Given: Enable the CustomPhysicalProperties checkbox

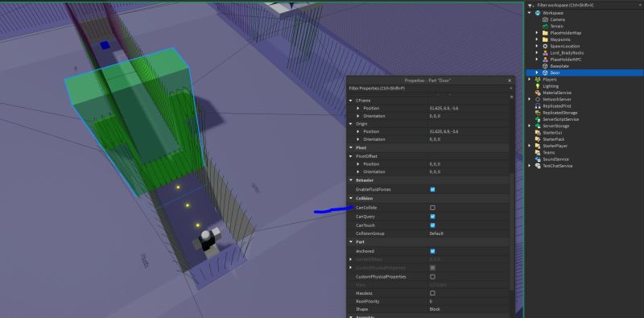Looking at the screenshot, I should (x=432, y=276).
